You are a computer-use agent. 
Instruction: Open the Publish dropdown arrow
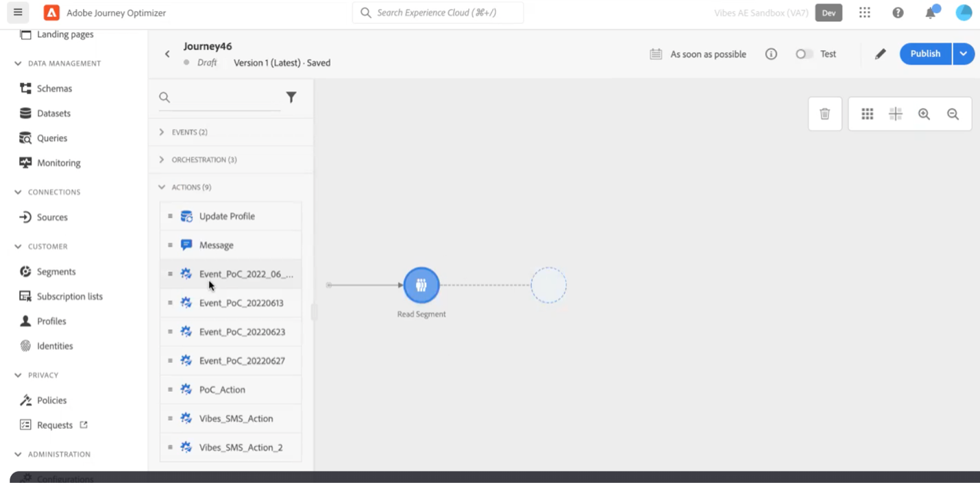tap(964, 53)
